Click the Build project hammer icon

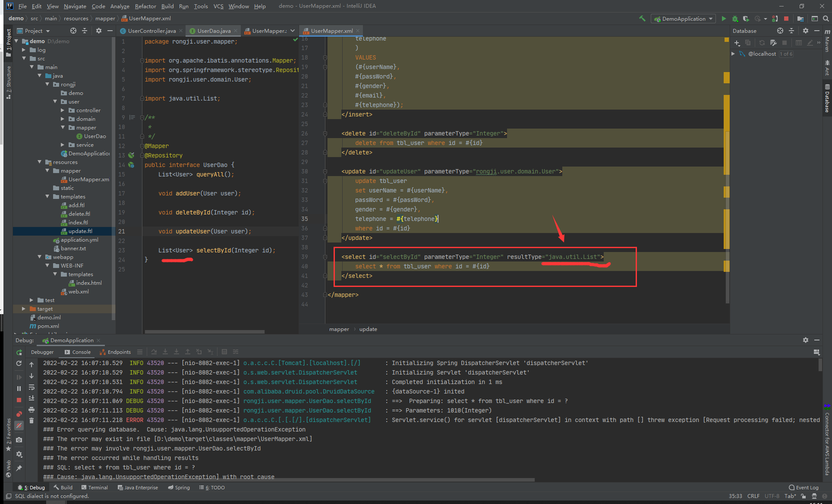pyautogui.click(x=642, y=19)
